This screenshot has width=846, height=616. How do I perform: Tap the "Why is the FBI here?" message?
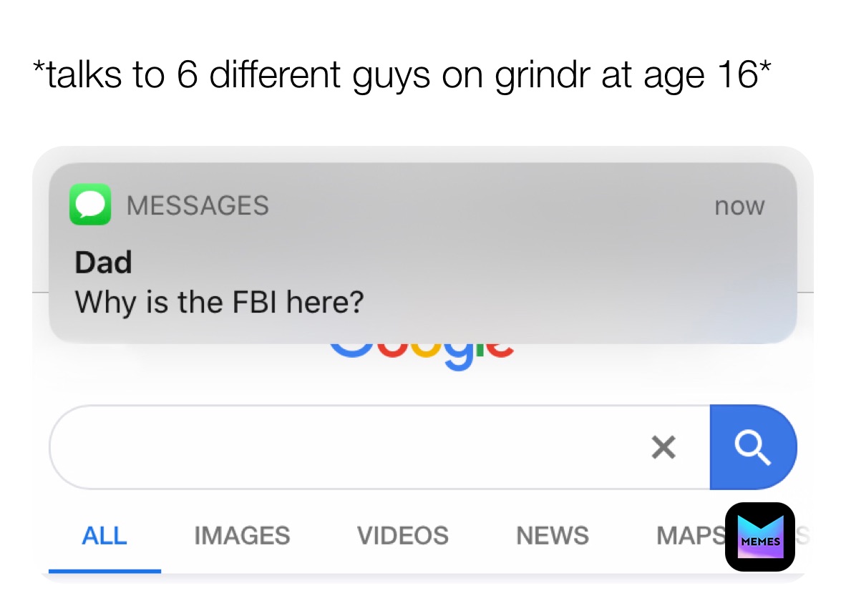click(x=219, y=302)
